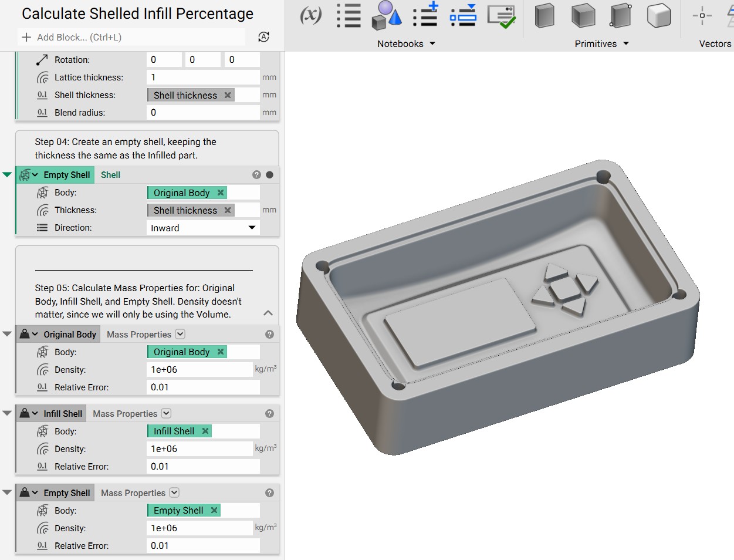Click the Density field of Original Body block
This screenshot has width=734, height=560.
tap(199, 369)
